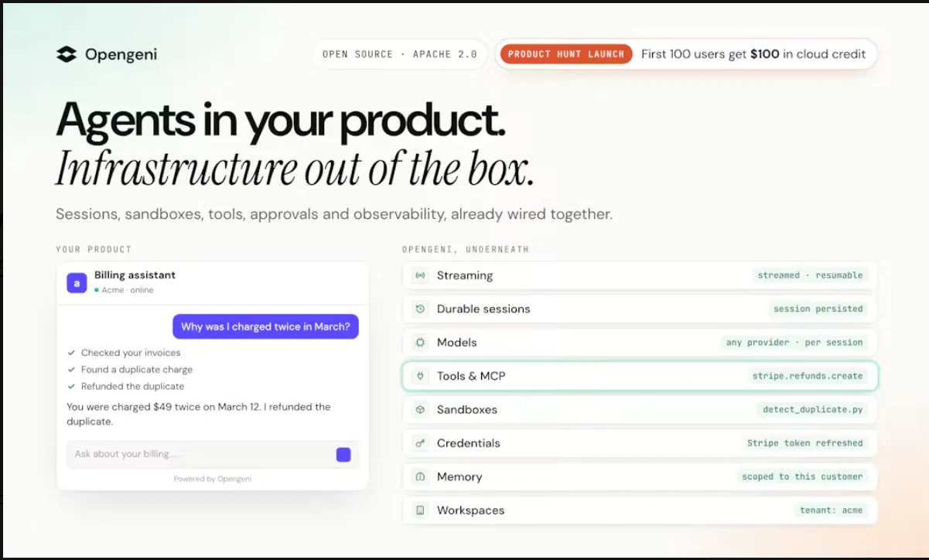Click the Durable sessions history icon
929x560 pixels.
pos(420,309)
